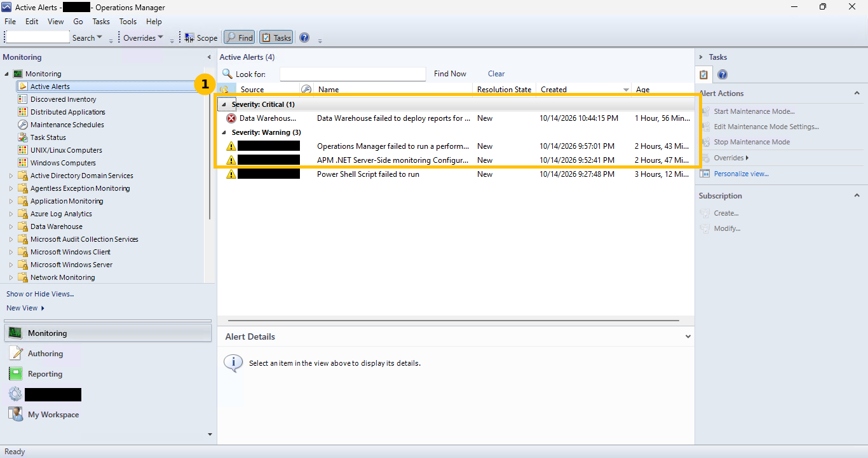868x458 pixels.
Task: Toggle the Tasks pane button
Action: click(276, 38)
